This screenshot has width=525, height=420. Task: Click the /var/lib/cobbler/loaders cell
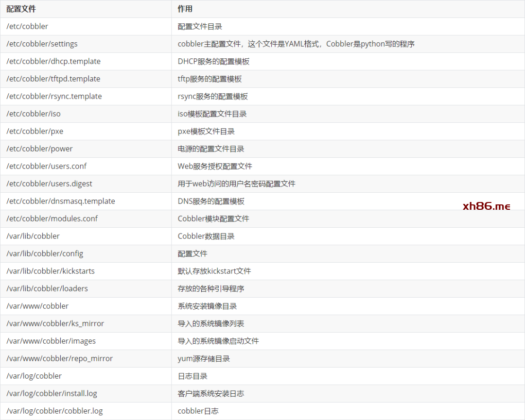tap(47, 289)
